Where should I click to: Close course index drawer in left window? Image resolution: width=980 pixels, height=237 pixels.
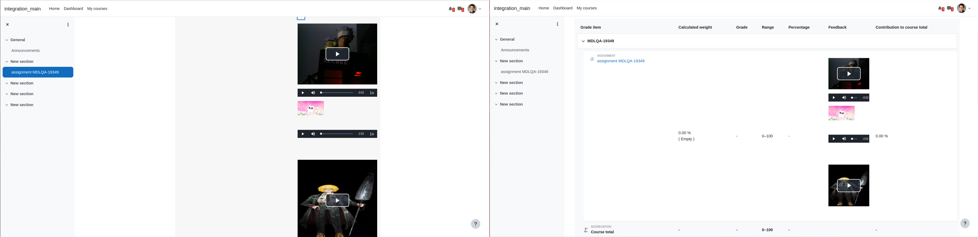click(x=7, y=24)
